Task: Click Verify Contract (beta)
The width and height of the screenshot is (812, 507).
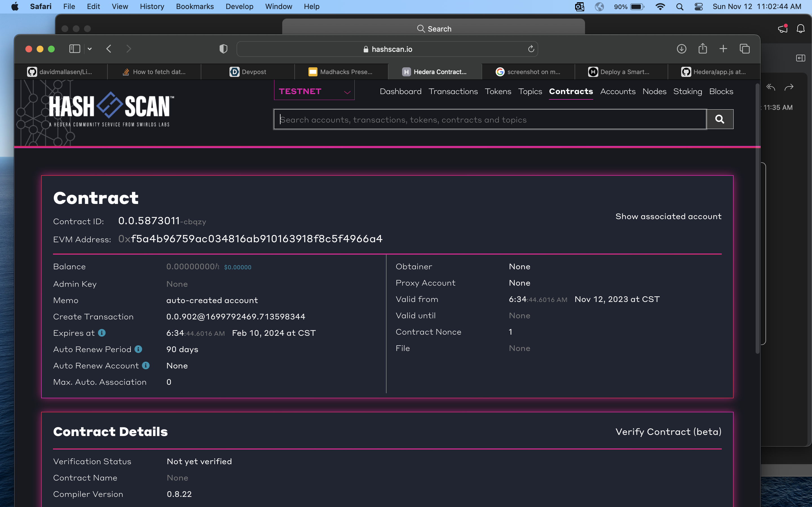Action: click(668, 432)
